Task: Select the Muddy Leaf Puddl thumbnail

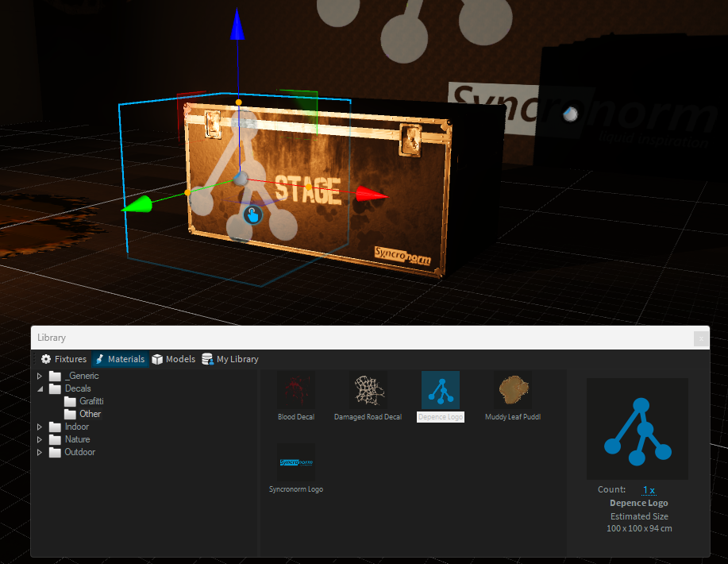Action: 513,389
